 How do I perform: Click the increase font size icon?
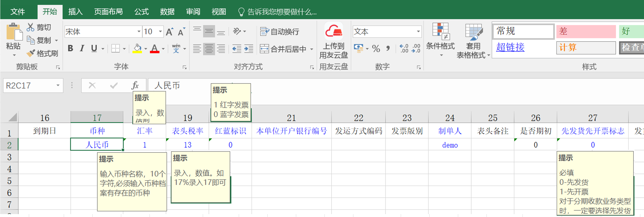pyautogui.click(x=169, y=32)
